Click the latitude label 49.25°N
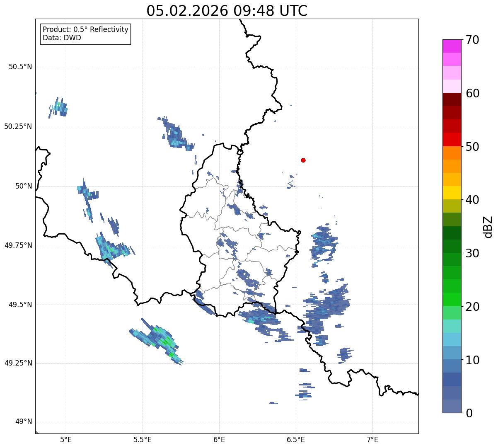 pos(18,363)
